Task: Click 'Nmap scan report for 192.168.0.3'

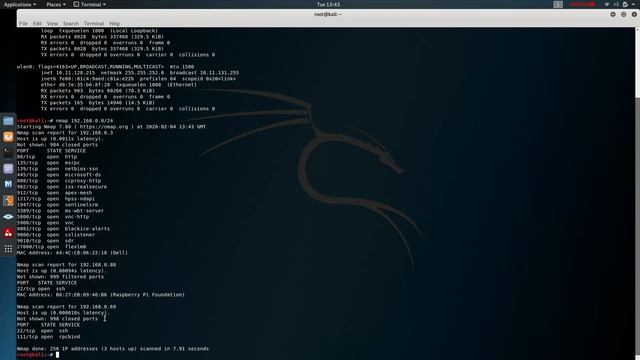Action: tap(65, 133)
